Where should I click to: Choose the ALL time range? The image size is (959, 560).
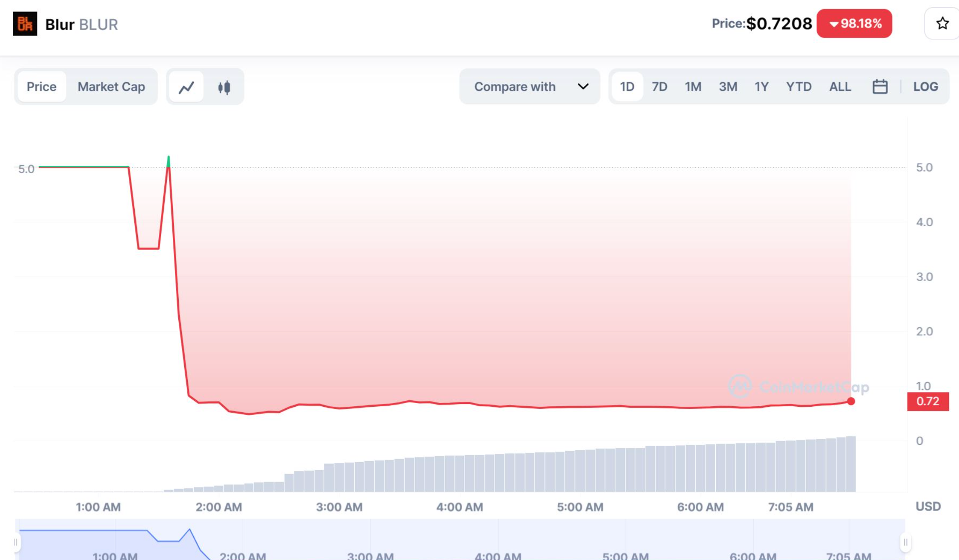click(840, 87)
